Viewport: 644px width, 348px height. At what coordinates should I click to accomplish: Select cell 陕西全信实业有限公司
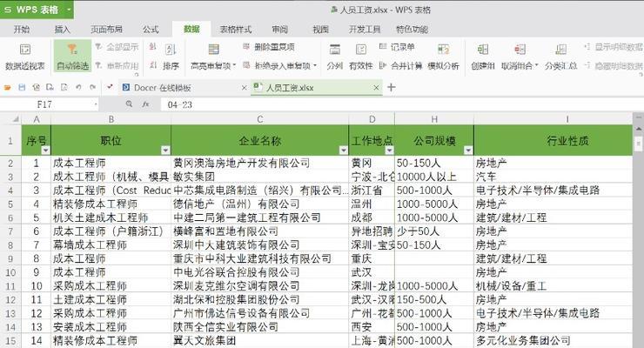[259, 327]
